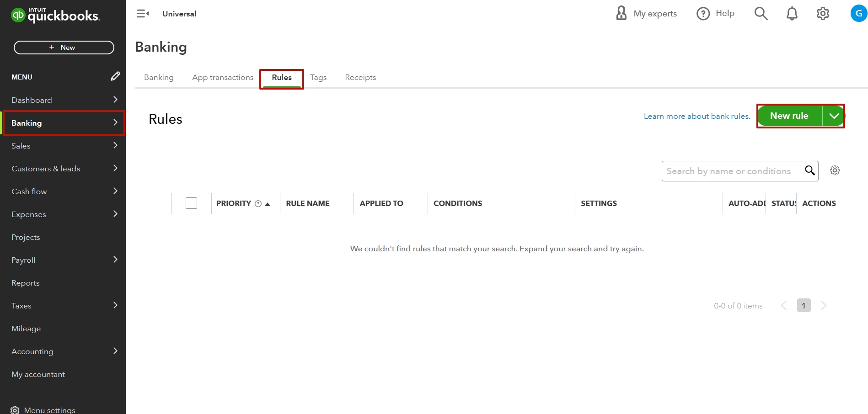Image resolution: width=868 pixels, height=414 pixels.
Task: Click the My experts icon
Action: [621, 13]
